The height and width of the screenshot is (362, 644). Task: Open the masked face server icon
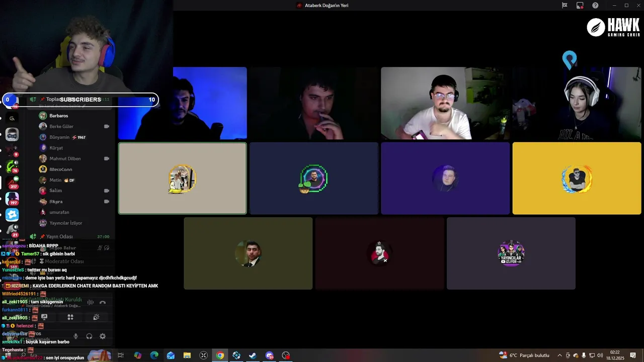click(12, 134)
